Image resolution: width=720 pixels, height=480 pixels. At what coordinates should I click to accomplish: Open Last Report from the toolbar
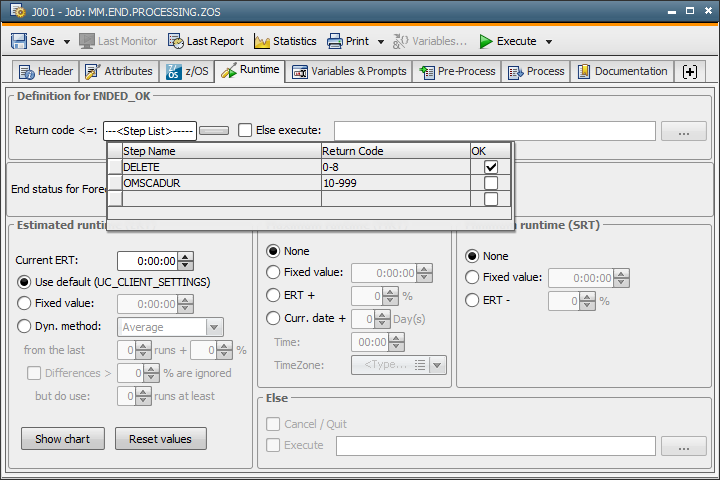pyautogui.click(x=205, y=41)
